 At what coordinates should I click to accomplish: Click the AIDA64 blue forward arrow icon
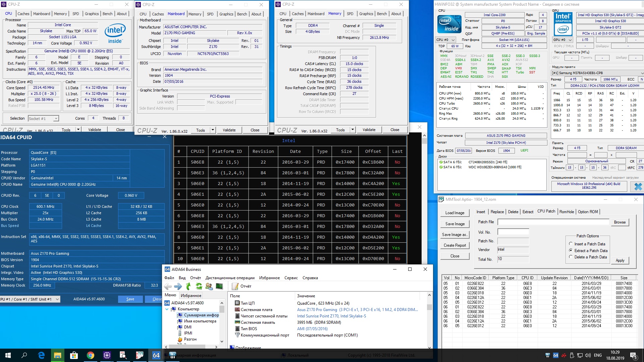point(178,286)
